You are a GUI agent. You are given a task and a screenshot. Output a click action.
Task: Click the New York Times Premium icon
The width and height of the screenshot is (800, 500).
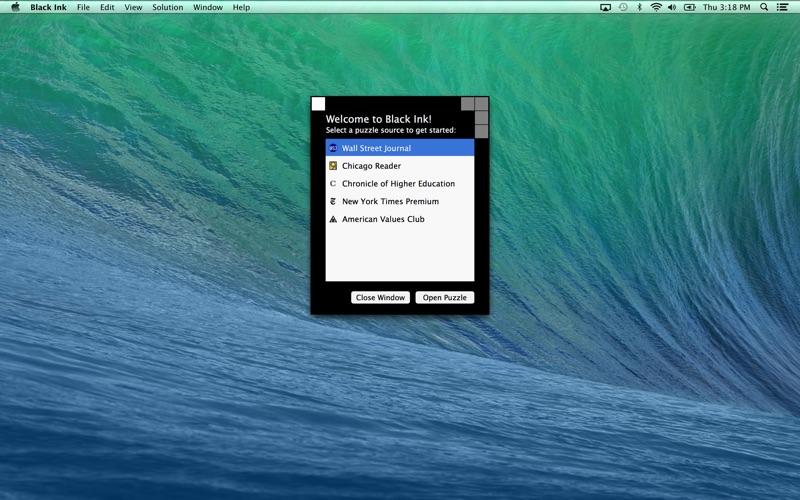[333, 202]
